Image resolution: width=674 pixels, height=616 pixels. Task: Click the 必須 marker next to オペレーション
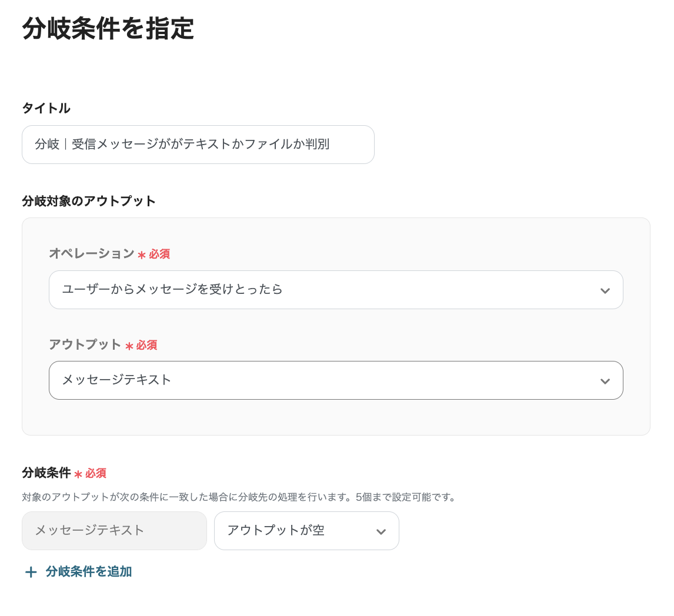tap(159, 254)
